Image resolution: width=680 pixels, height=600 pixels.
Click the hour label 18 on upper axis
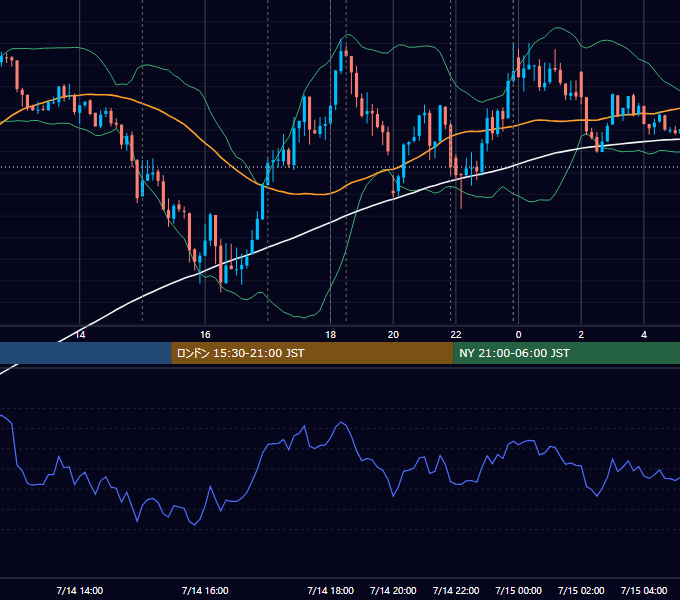click(330, 335)
